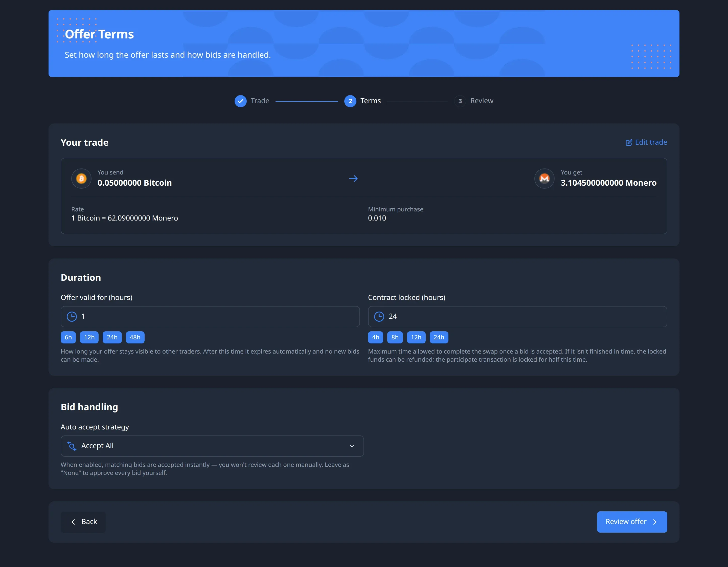This screenshot has height=567, width=728.
Task: Click the Back button
Action: [83, 522]
